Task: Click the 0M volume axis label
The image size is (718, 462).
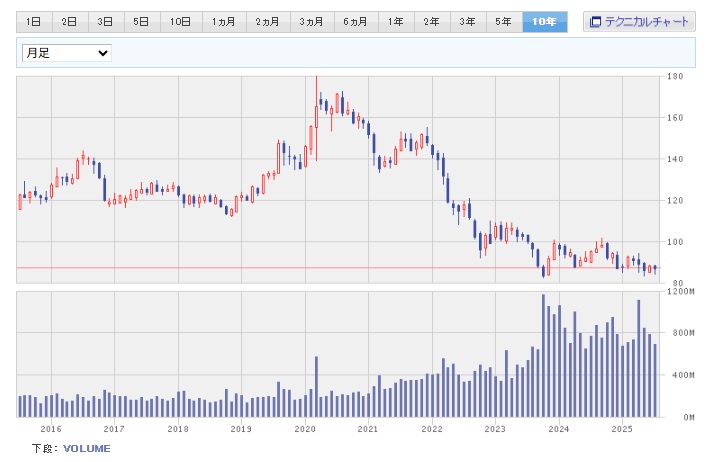Action: 689,417
